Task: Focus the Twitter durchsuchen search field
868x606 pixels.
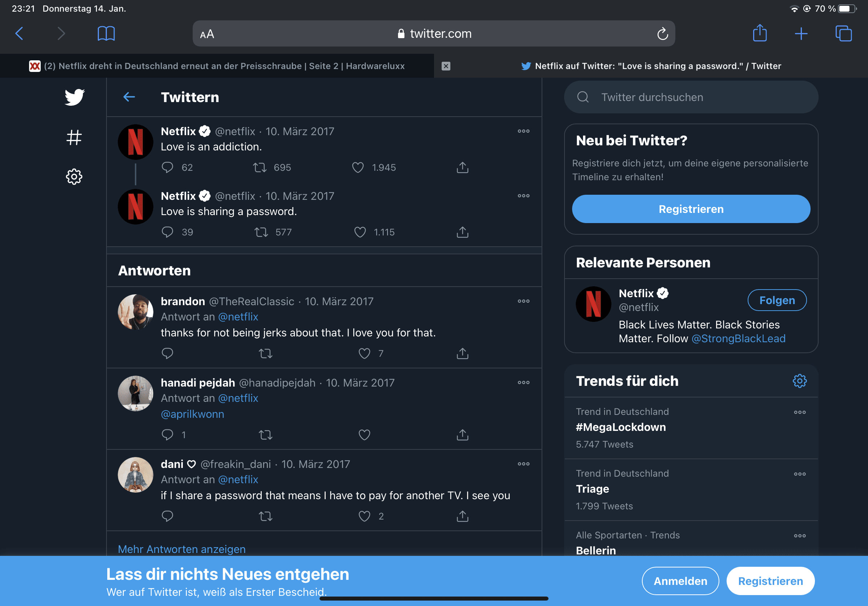Action: tap(691, 97)
